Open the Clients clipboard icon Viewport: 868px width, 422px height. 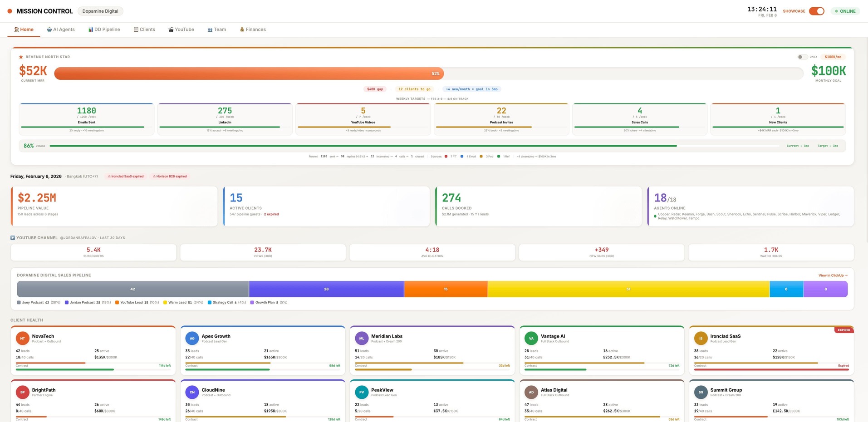[136, 29]
